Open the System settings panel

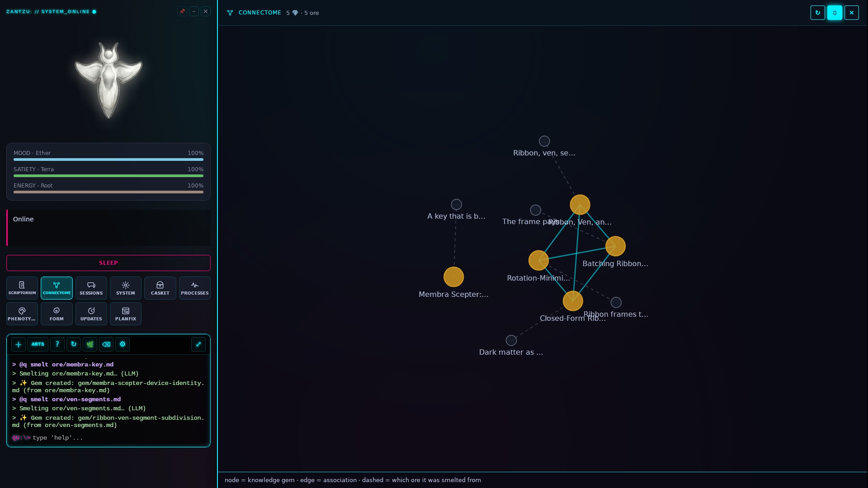point(126,288)
